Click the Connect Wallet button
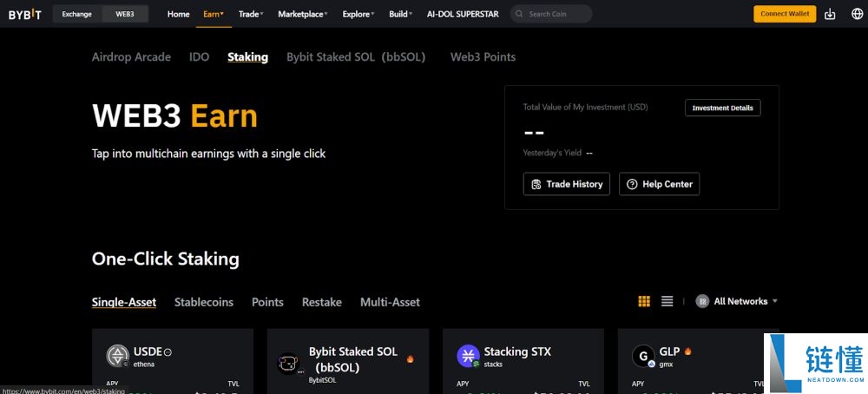This screenshot has height=394, width=868. tap(785, 14)
